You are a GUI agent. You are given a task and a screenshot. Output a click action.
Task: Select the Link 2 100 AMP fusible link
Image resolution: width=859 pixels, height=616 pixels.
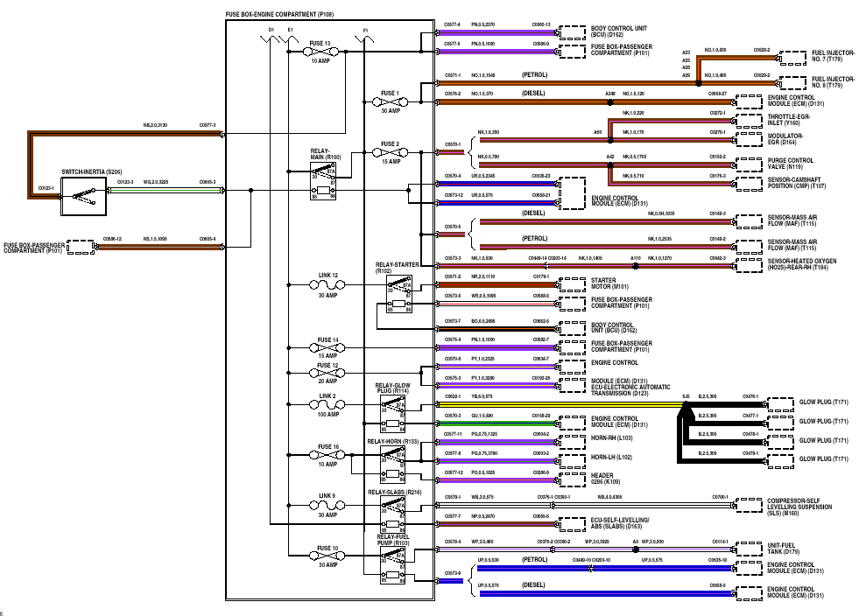coord(327,405)
